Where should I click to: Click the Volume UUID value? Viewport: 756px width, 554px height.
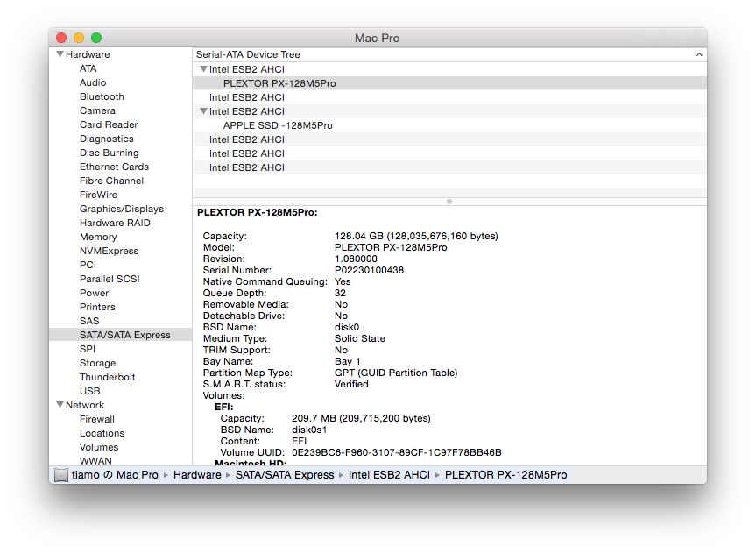[x=396, y=452]
